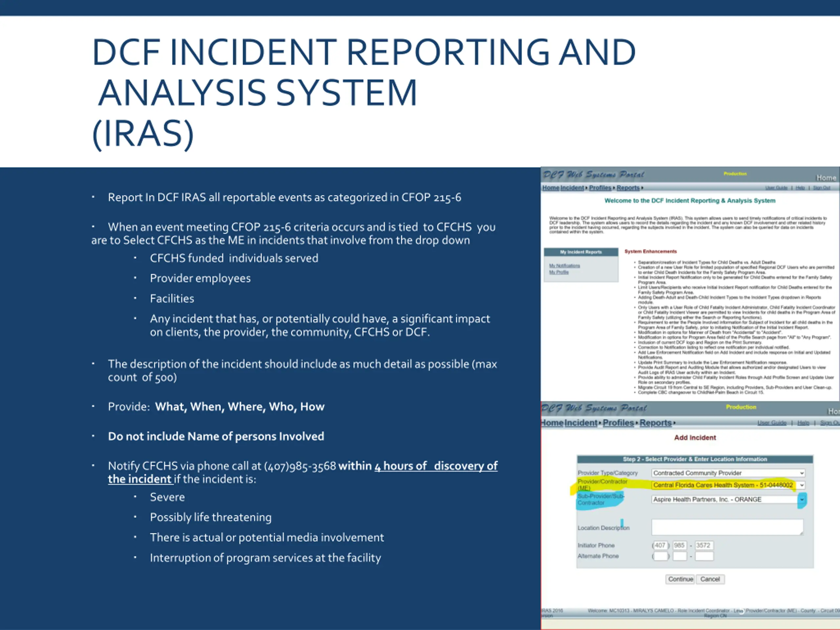The height and width of the screenshot is (630, 840).
Task: Click the slide title 'DCF Incident Reporting and'
Action: (x=364, y=52)
